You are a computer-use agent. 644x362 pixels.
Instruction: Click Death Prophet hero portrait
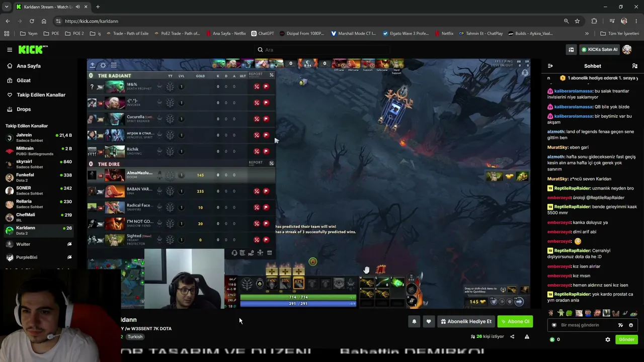[x=114, y=86]
